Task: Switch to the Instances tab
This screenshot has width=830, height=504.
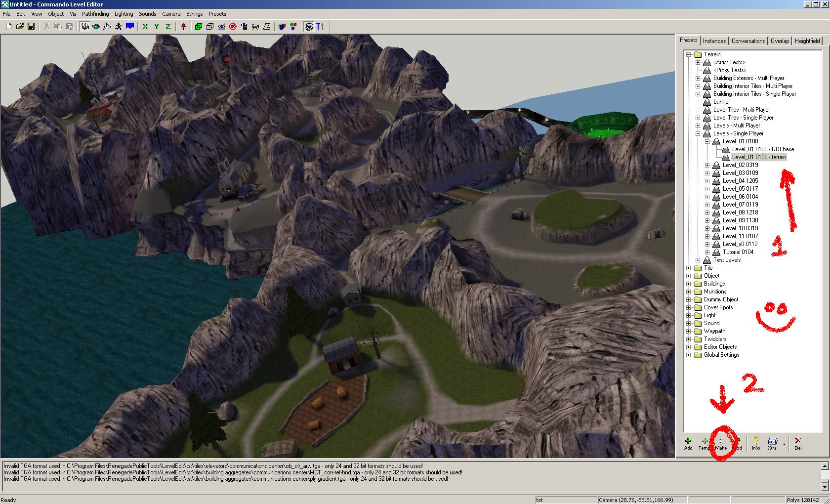Action: tap(714, 41)
